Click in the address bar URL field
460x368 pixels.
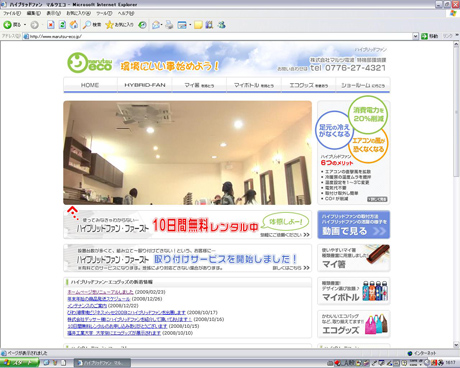pos(220,36)
